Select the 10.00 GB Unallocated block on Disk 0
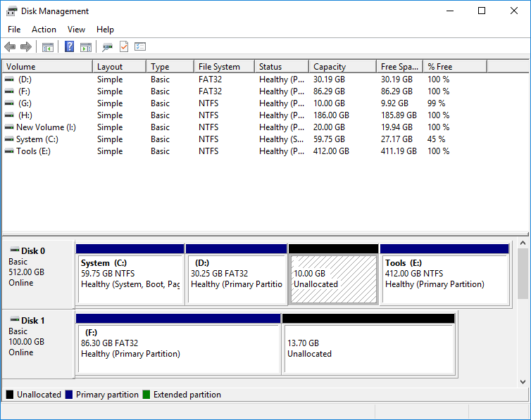The width and height of the screenshot is (531, 420). tap(333, 279)
